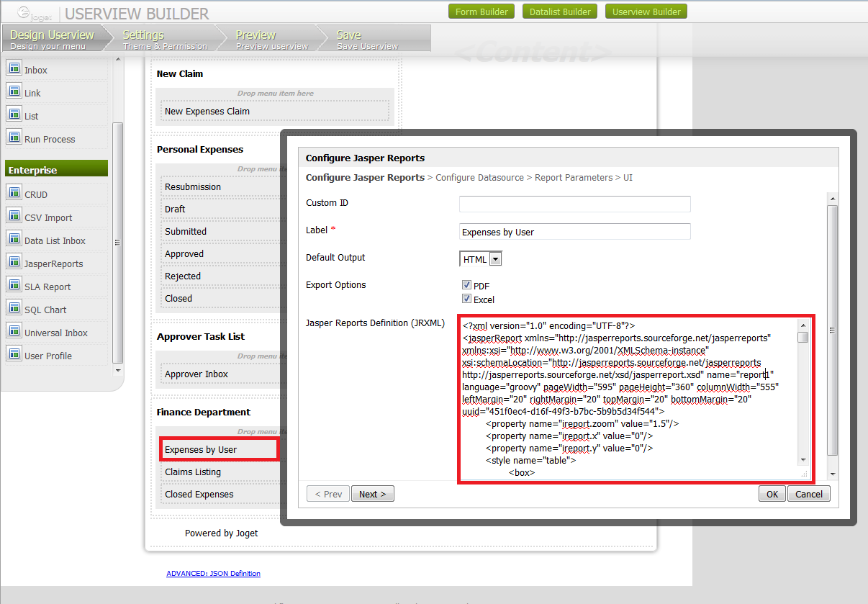Select the Expenses by User item

pyautogui.click(x=220, y=449)
